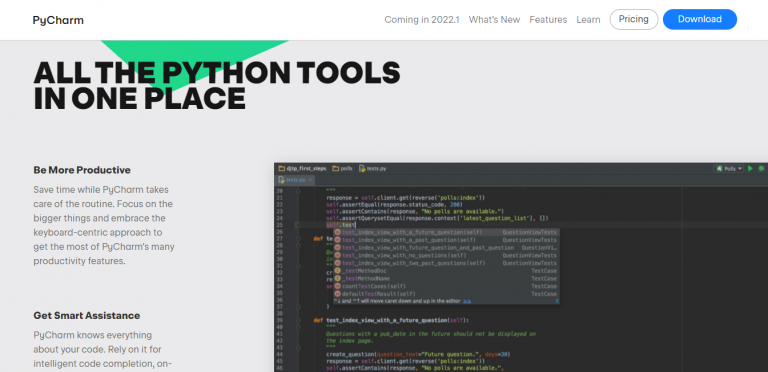Click the field icon beside _testMethodDoc
Screen dimensions: 768x372
[337, 271]
